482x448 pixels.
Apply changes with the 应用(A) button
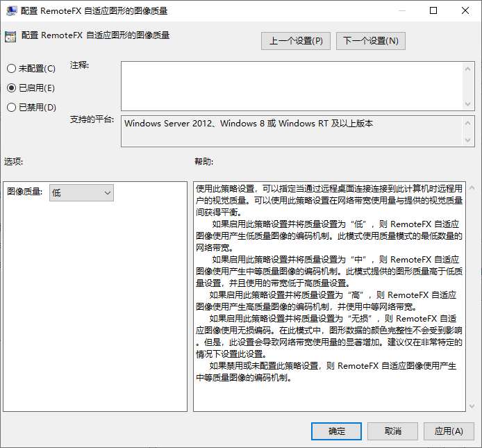(x=449, y=431)
